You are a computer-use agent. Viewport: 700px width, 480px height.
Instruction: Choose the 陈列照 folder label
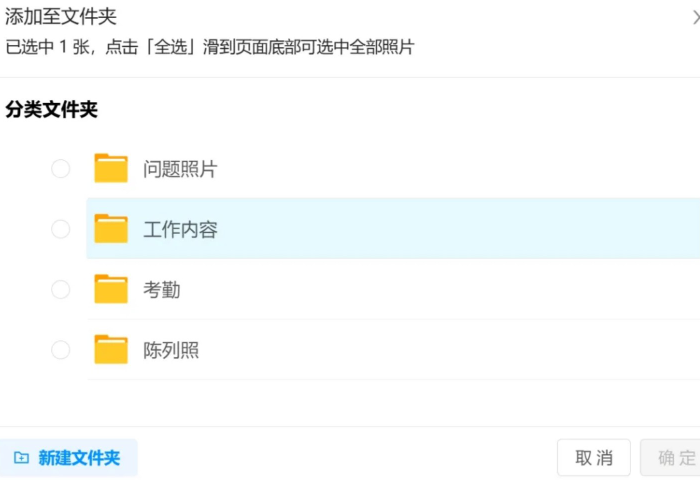click(171, 350)
